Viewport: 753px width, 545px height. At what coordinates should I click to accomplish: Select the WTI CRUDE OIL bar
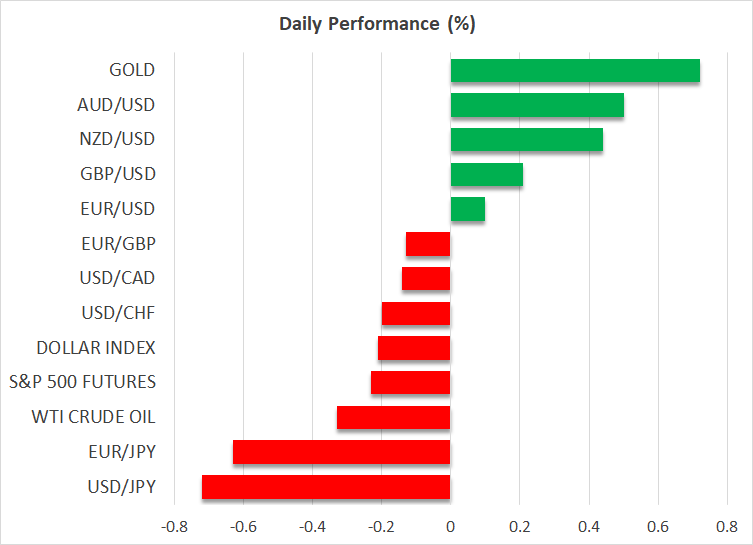pos(394,417)
